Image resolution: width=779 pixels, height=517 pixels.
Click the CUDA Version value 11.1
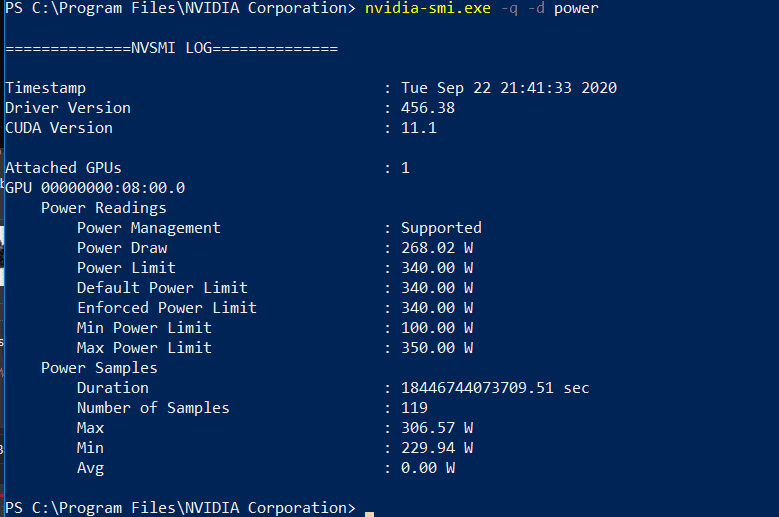(x=419, y=128)
